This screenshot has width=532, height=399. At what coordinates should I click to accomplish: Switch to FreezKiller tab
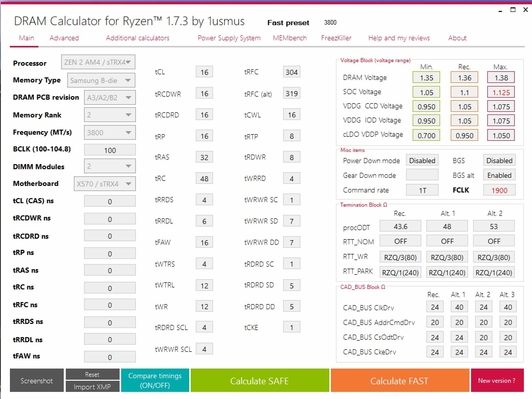click(x=336, y=38)
